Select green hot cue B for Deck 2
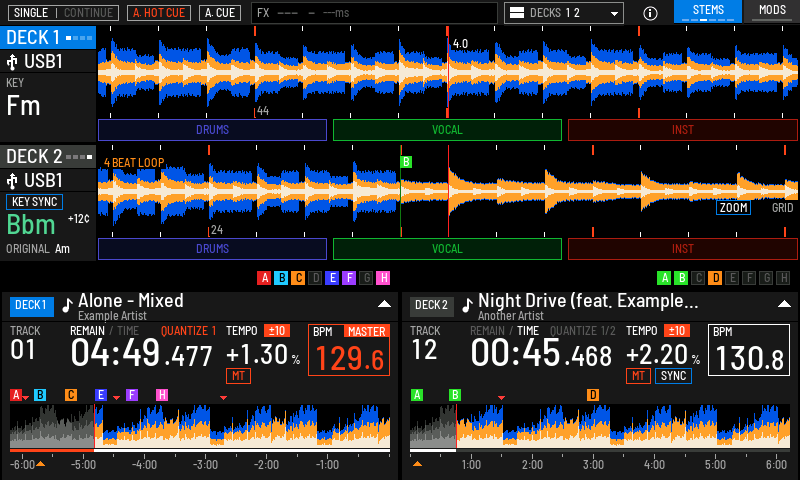The height and width of the screenshot is (480, 800). tap(681, 278)
